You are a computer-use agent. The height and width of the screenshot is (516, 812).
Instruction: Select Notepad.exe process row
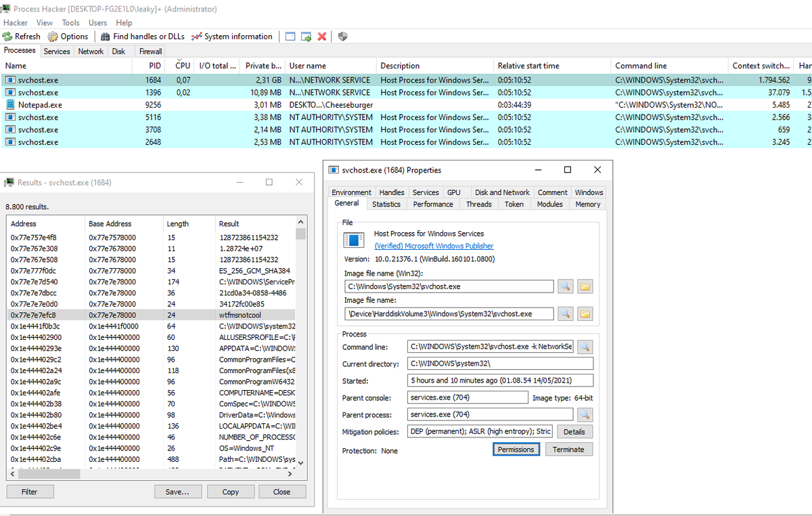(x=406, y=105)
